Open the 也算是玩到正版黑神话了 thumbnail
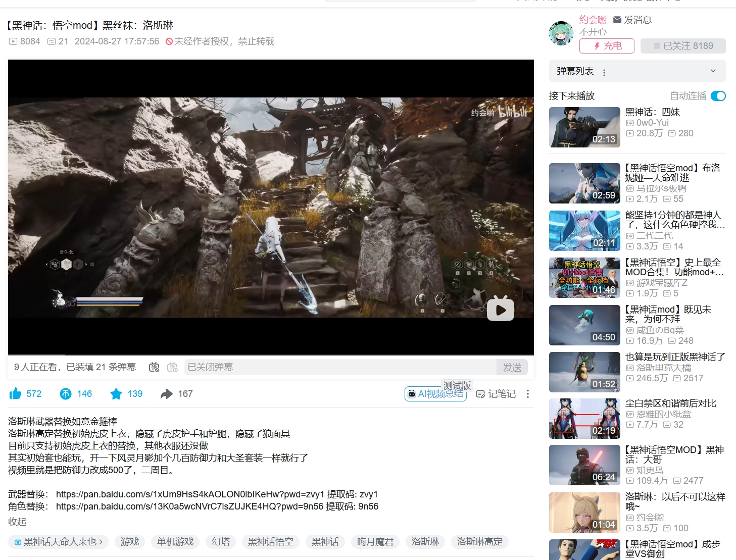This screenshot has height=560, width=736. coord(584,372)
